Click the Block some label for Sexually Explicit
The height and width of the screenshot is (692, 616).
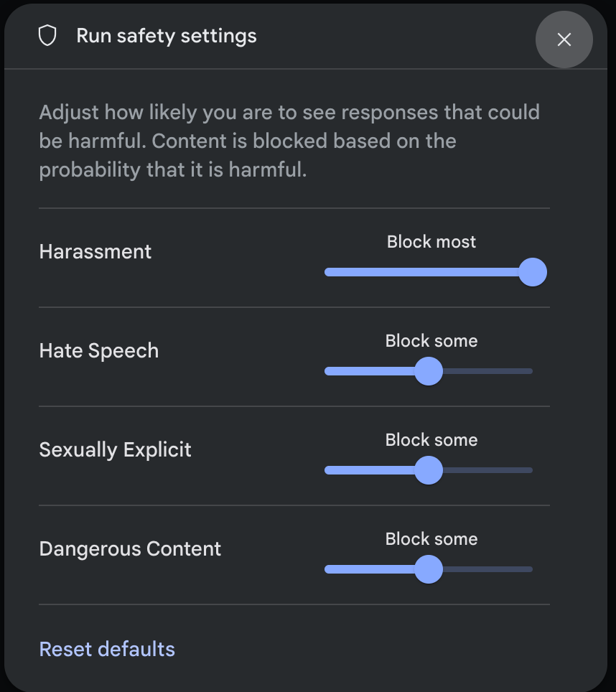point(431,440)
